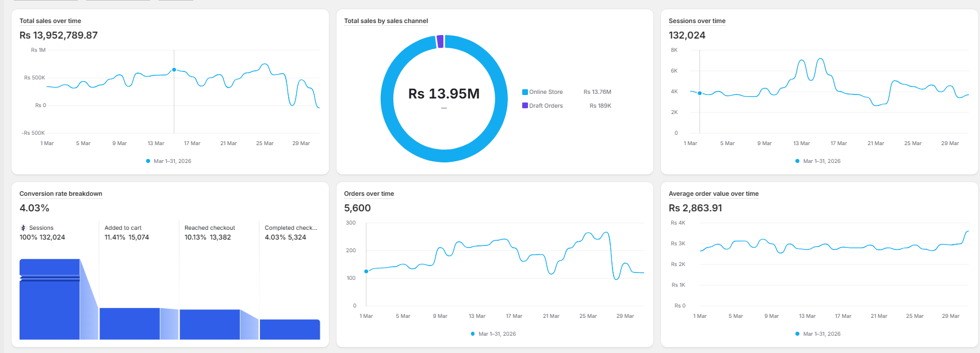Click the 5,600 orders total
Screen dimensions: 980x353
(358, 208)
